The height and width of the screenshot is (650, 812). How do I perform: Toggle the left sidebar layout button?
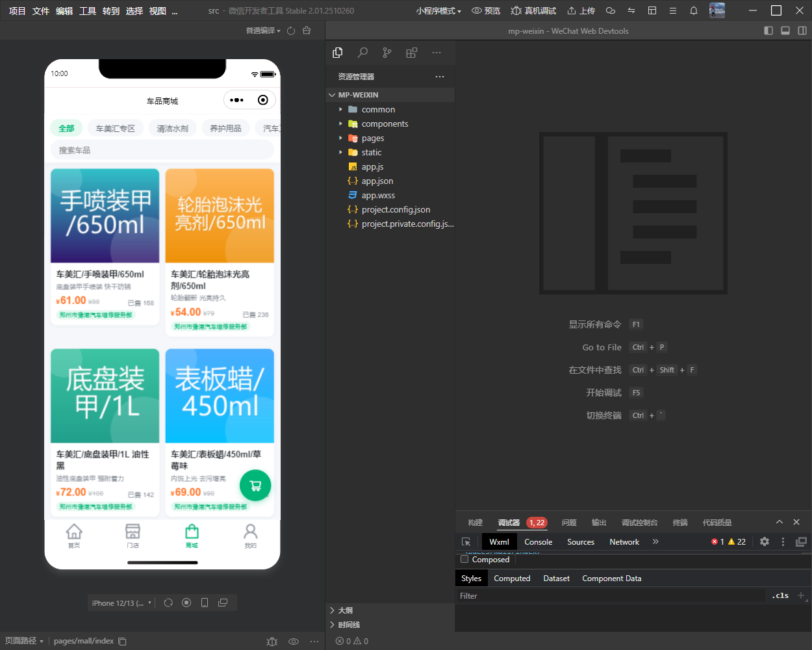(768, 31)
